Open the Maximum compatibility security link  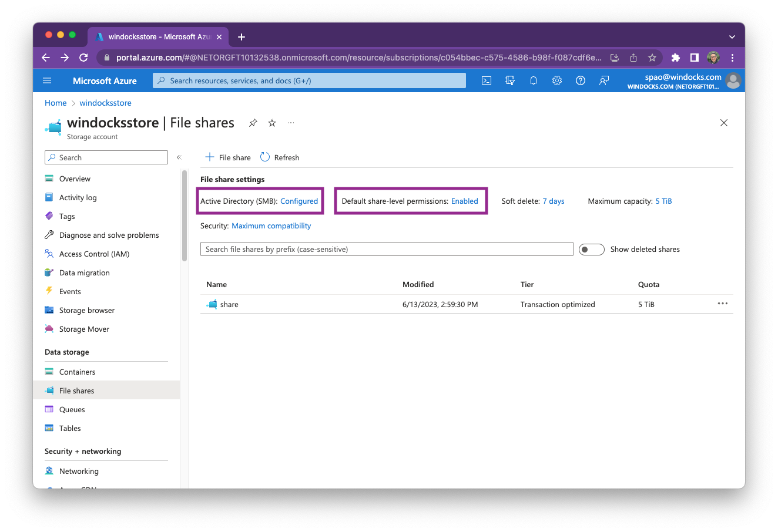tap(271, 225)
